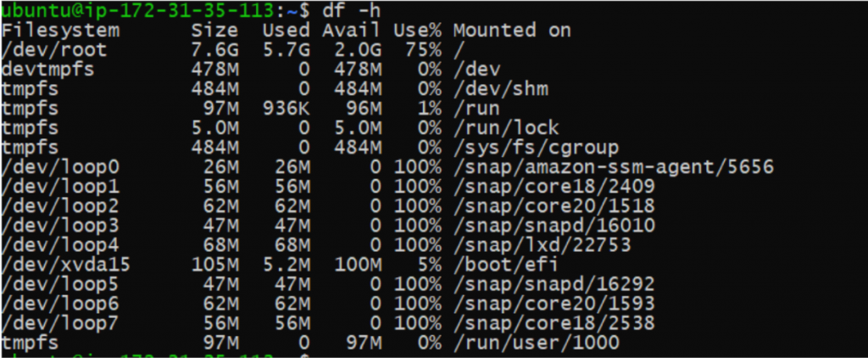Click the /snap/snapd/16010 mount path
This screenshot has height=358, width=868.
pos(554,226)
